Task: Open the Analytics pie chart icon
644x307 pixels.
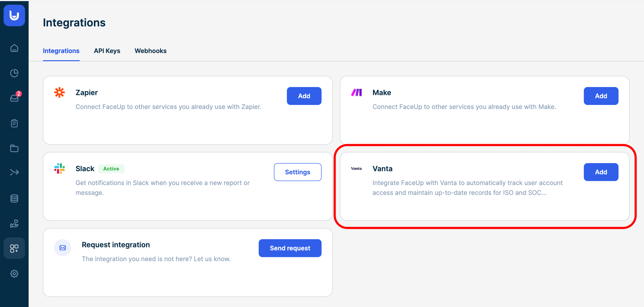Action: [x=14, y=73]
